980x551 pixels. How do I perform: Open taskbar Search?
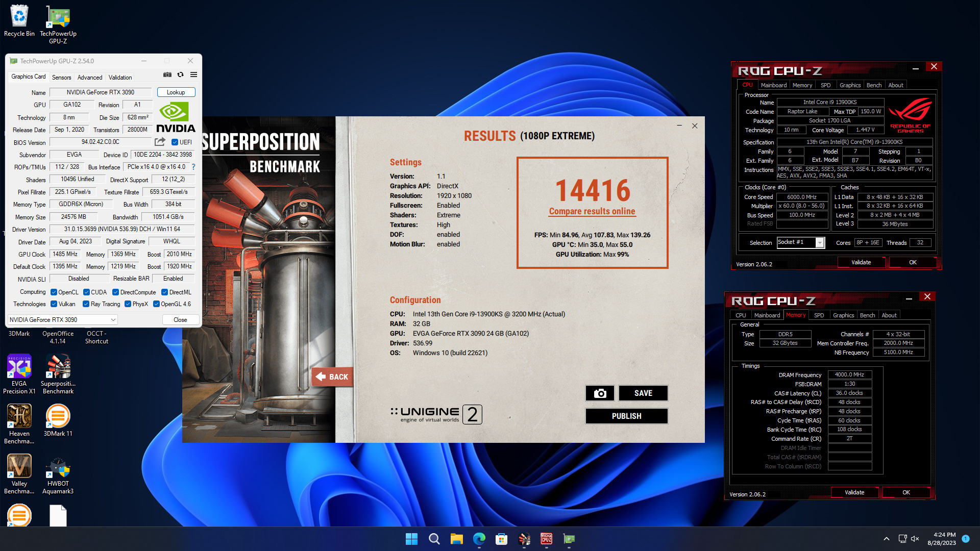(434, 539)
